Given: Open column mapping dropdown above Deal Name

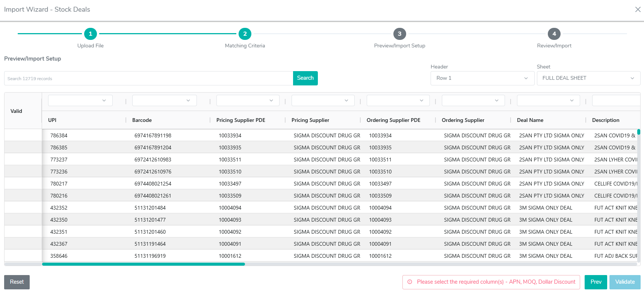Looking at the screenshot, I should 548,100.
